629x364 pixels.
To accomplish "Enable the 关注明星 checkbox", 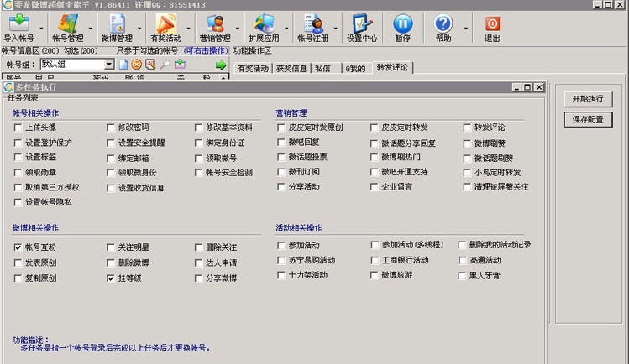I will [111, 247].
